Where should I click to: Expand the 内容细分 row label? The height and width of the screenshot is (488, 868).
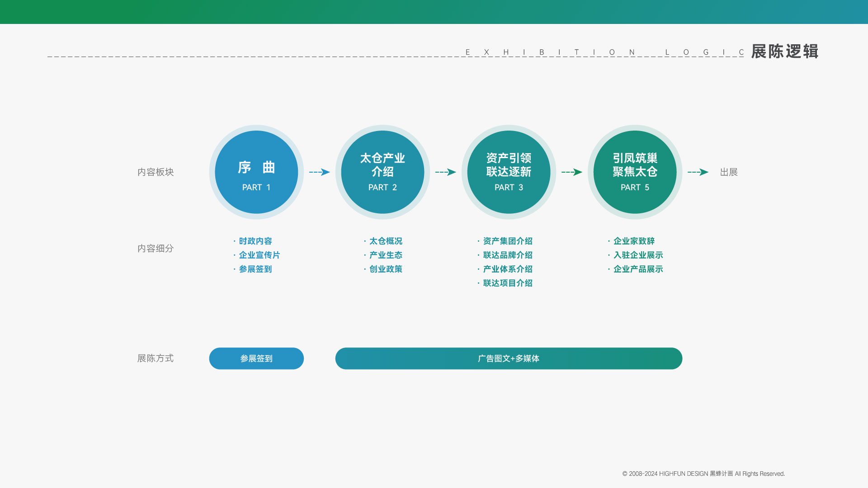coord(156,248)
